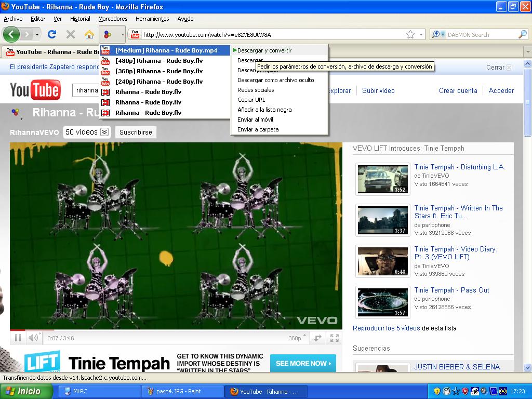Select [480p] Rihanna - Rude Boy.flv entry
Viewport: 532px width, 399px height.
click(x=165, y=61)
